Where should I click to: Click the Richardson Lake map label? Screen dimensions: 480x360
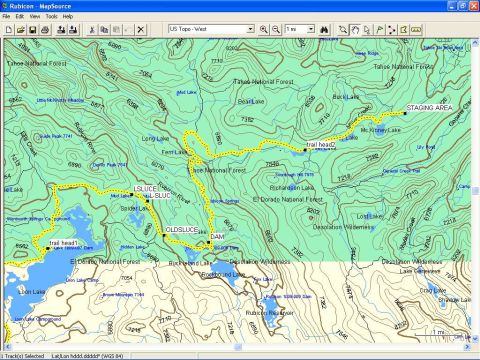pyautogui.click(x=292, y=188)
